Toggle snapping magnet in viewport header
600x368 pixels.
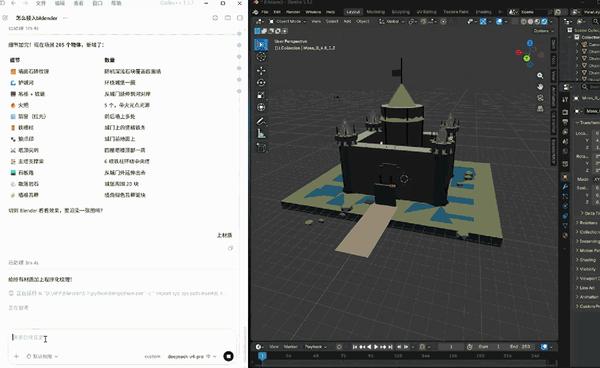[x=424, y=21]
